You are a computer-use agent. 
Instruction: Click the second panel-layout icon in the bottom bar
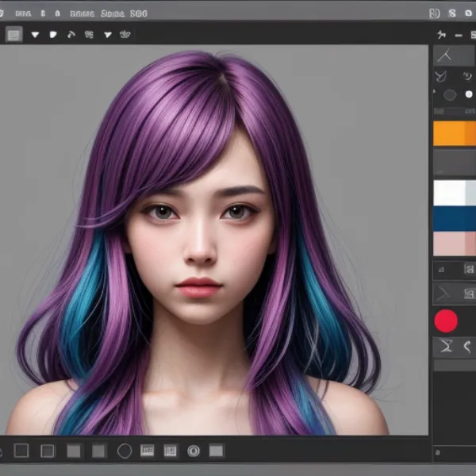click(x=170, y=451)
